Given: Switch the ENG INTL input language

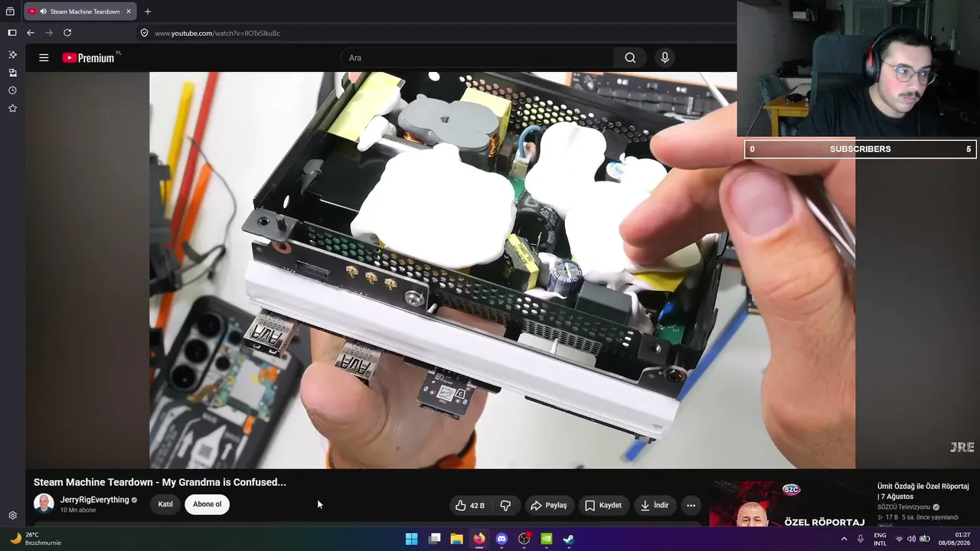Looking at the screenshot, I should tap(880, 539).
